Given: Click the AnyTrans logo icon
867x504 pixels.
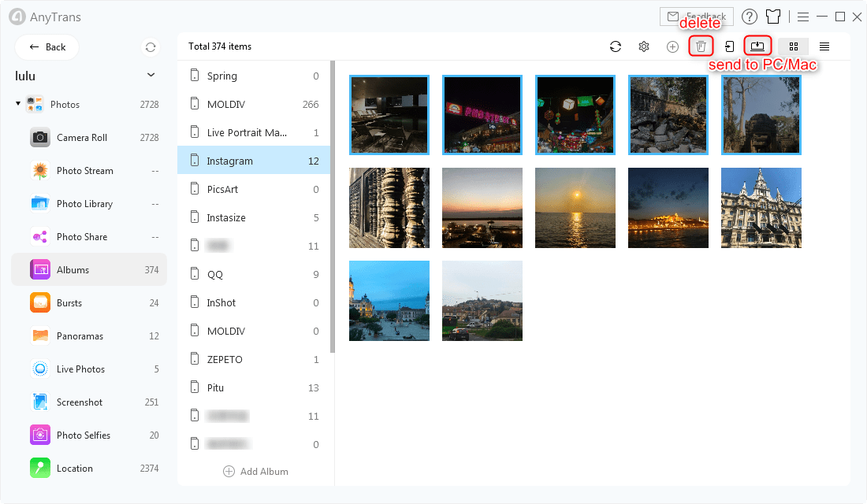Looking at the screenshot, I should click(17, 17).
